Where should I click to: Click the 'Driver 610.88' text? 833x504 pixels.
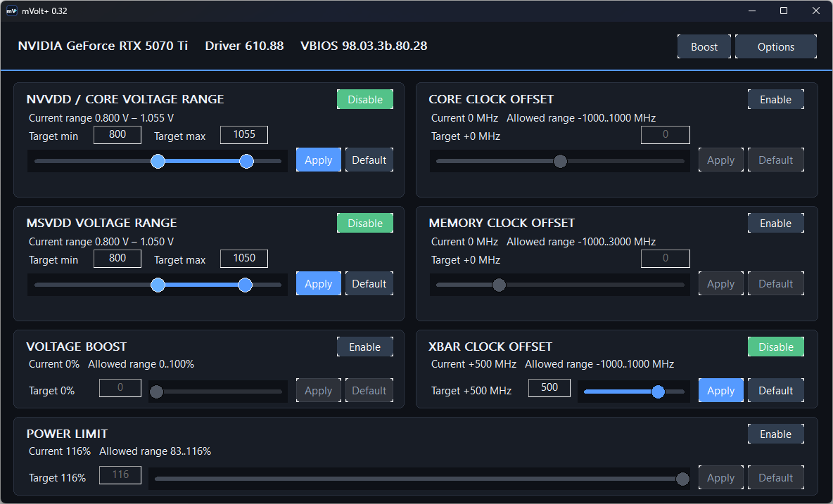coord(244,46)
